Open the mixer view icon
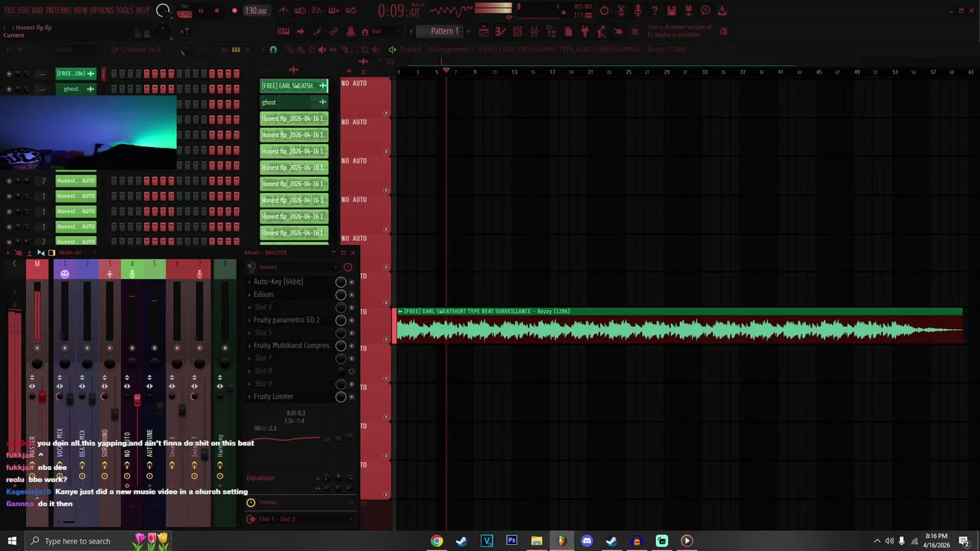Viewport: 980px width, 551px height. click(534, 31)
